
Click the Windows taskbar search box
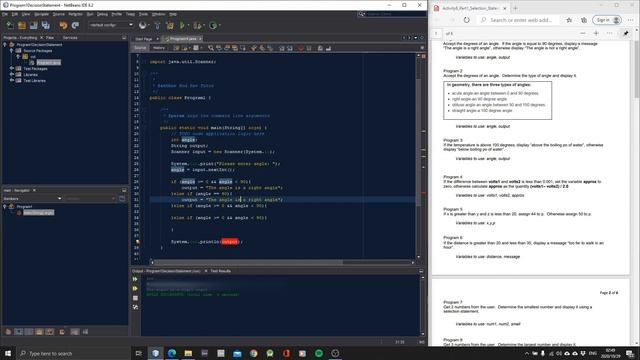(x=73, y=353)
